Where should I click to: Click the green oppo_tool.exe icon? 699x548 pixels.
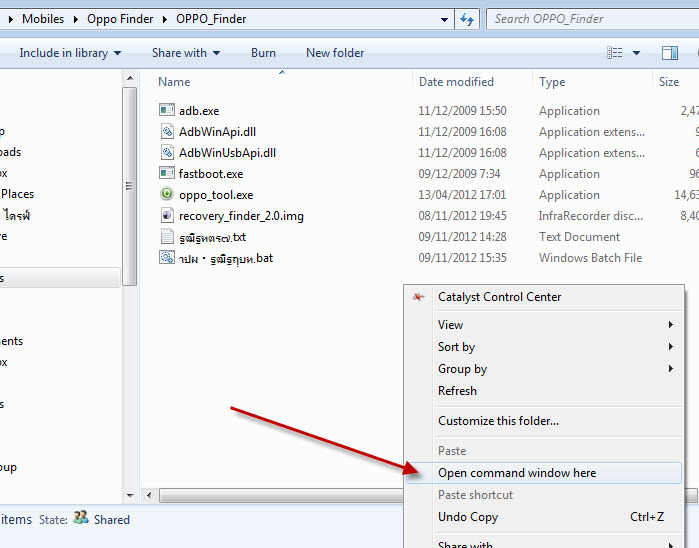pyautogui.click(x=167, y=194)
